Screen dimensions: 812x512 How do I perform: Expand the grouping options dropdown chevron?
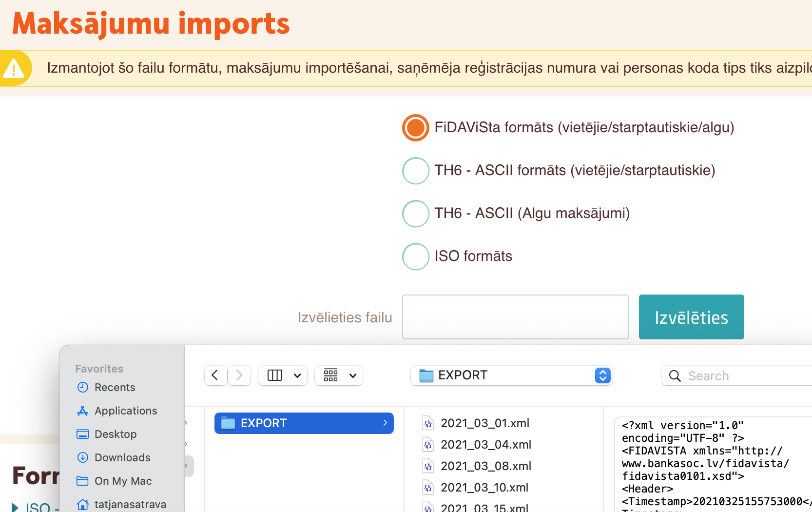(353, 375)
